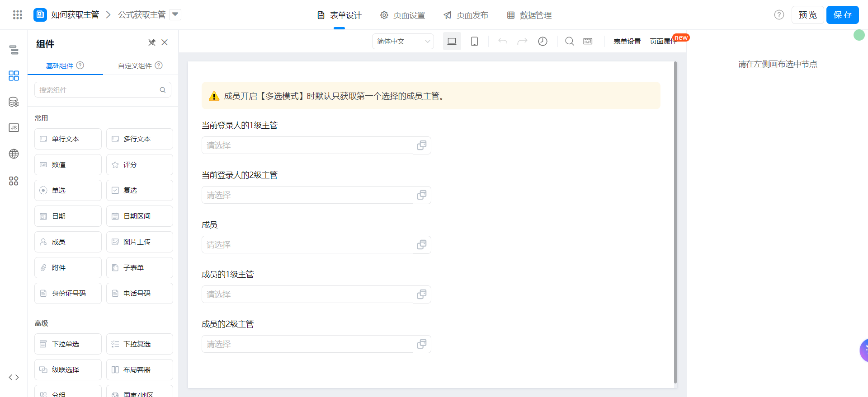This screenshot has width=868, height=397.
Task: Expand the page name dropdown arrow
Action: click(175, 14)
